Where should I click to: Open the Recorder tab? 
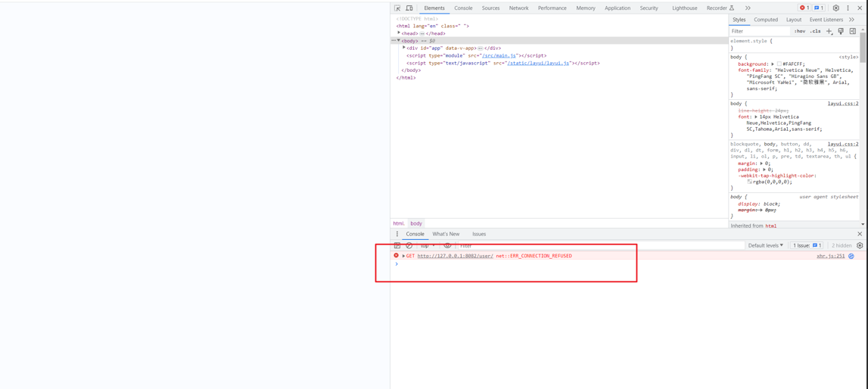coord(720,8)
